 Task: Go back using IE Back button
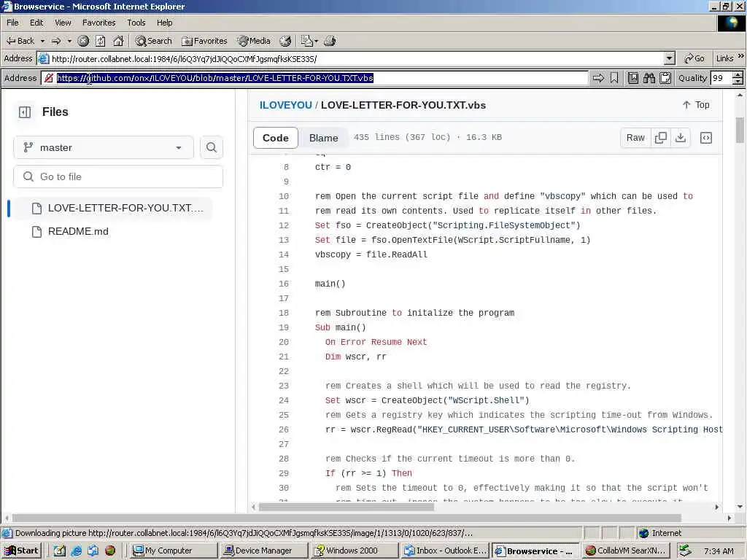pyautogui.click(x=20, y=41)
